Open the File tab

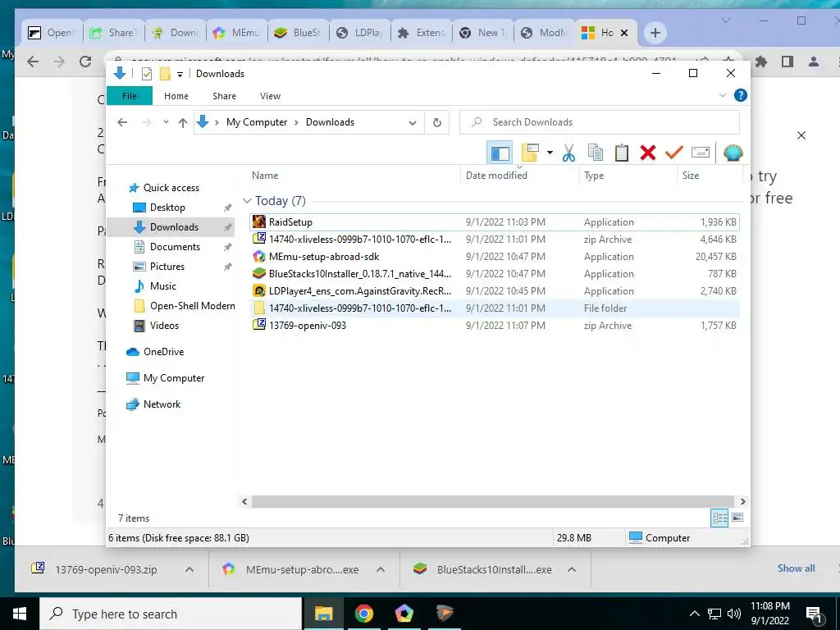[130, 96]
